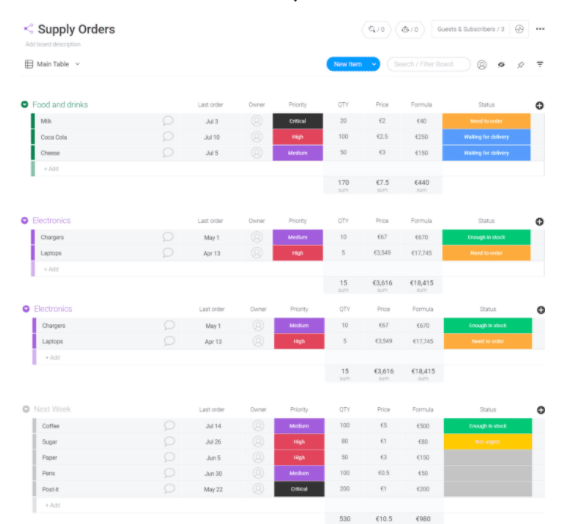Click the Next Week group title
Image resolution: width=569 pixels, height=524 pixels.
[x=52, y=409]
